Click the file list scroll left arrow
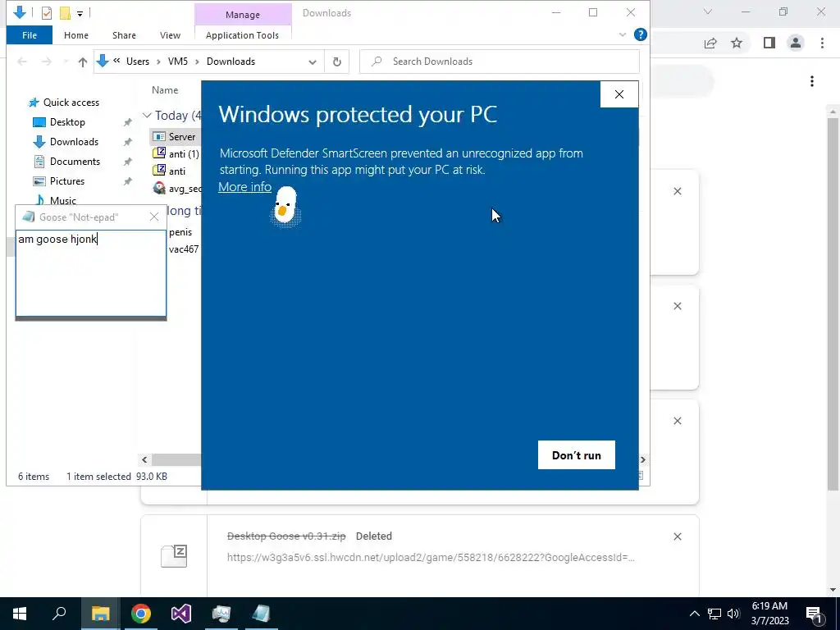840x630 pixels. coord(144,459)
